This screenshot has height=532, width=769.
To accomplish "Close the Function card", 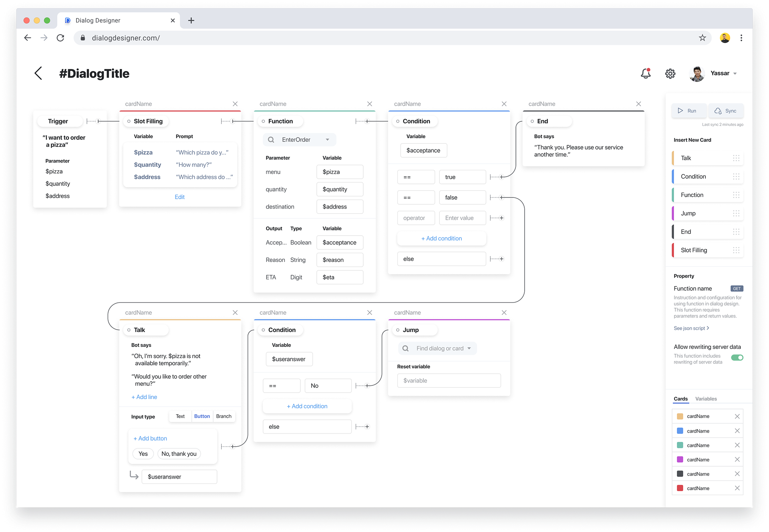I will click(370, 104).
